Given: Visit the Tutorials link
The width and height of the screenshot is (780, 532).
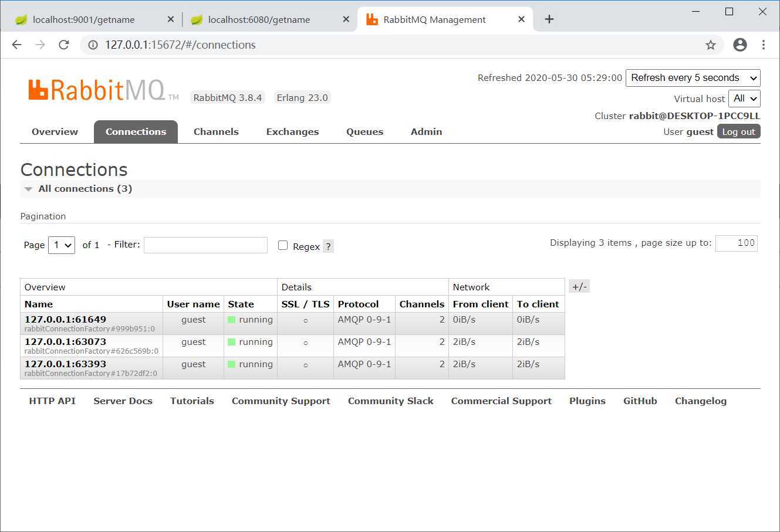Looking at the screenshot, I should pos(192,401).
